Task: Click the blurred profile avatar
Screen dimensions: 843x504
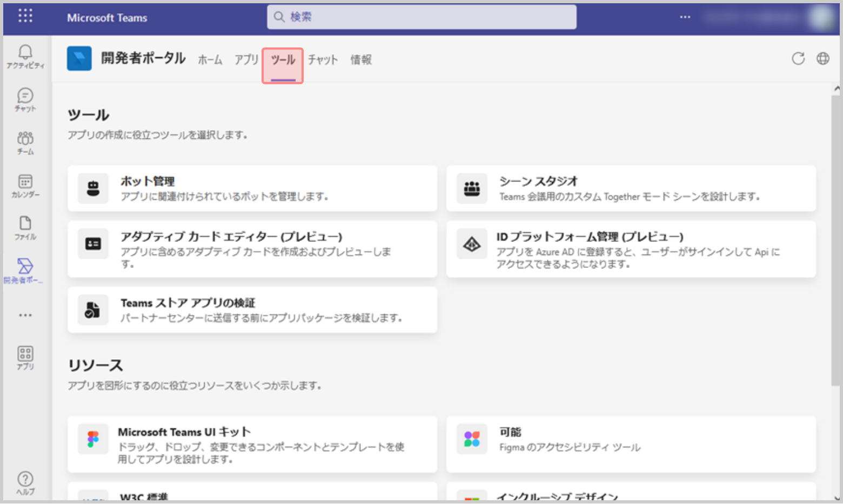Action: [x=821, y=17]
